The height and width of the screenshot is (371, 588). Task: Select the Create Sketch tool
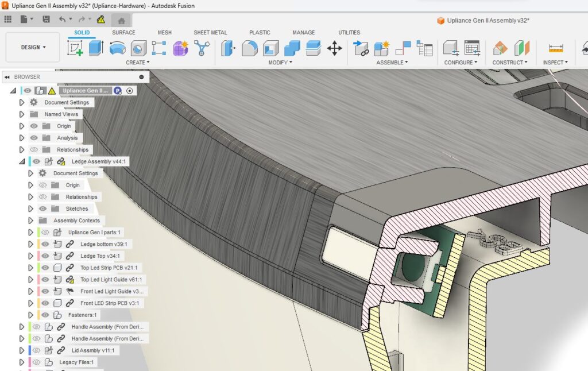click(75, 48)
